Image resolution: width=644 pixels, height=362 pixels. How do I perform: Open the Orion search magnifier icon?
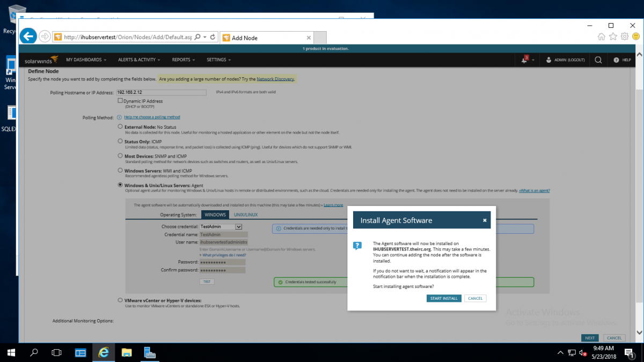598,60
